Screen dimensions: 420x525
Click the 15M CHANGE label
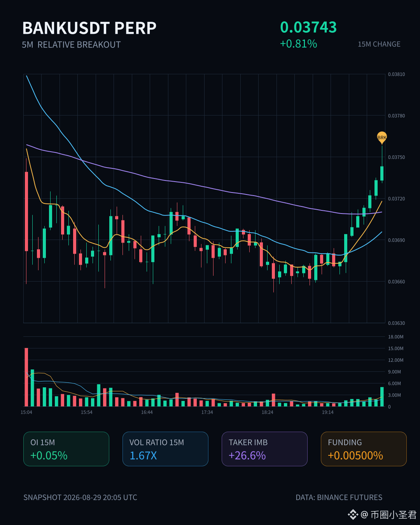(x=379, y=44)
